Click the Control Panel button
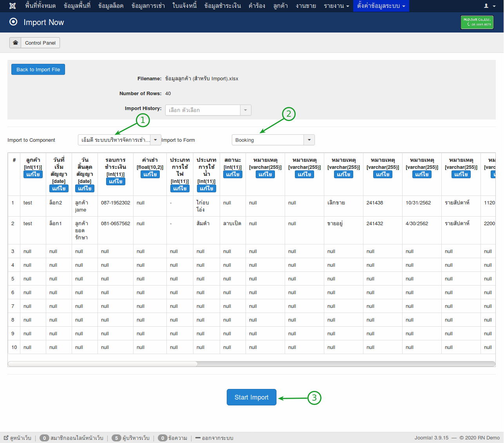 pos(40,43)
